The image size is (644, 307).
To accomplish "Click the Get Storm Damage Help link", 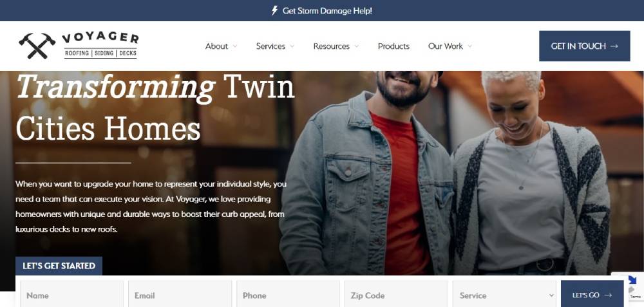I will (x=322, y=11).
